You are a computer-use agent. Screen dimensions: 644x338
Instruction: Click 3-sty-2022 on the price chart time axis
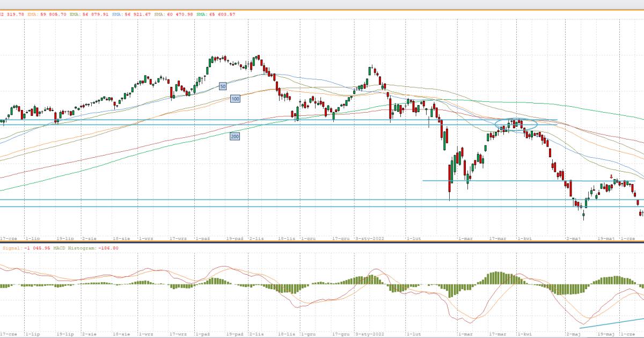pos(370,238)
